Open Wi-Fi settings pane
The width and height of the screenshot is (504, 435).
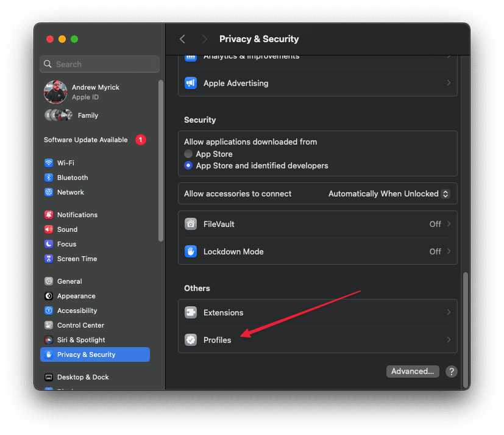pyautogui.click(x=95, y=163)
